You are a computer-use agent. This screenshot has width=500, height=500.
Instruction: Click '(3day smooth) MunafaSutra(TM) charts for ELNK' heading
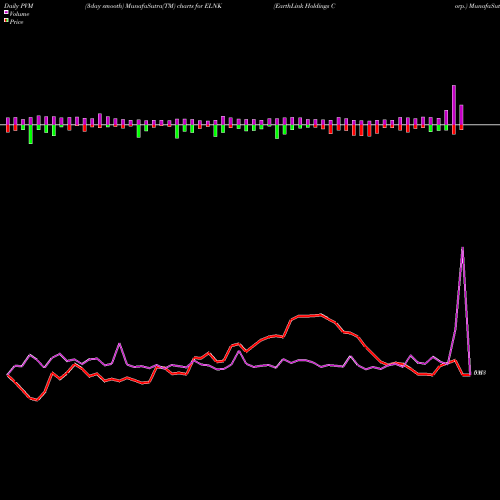tap(153, 6)
